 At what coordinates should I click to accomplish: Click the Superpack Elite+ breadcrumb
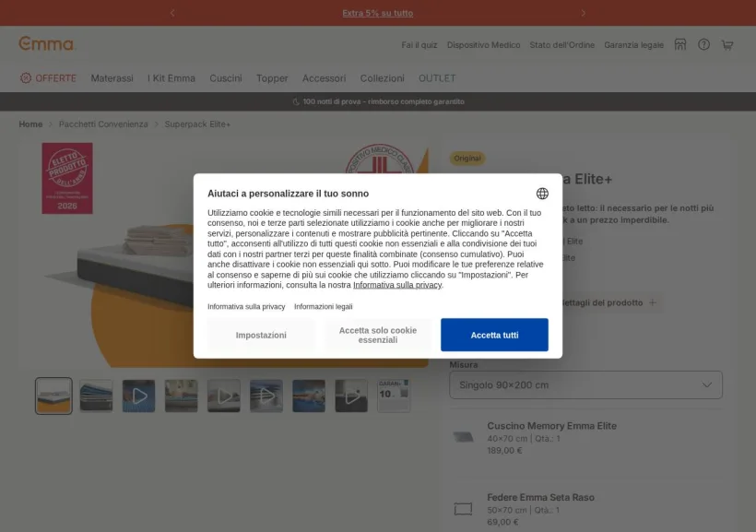197,124
